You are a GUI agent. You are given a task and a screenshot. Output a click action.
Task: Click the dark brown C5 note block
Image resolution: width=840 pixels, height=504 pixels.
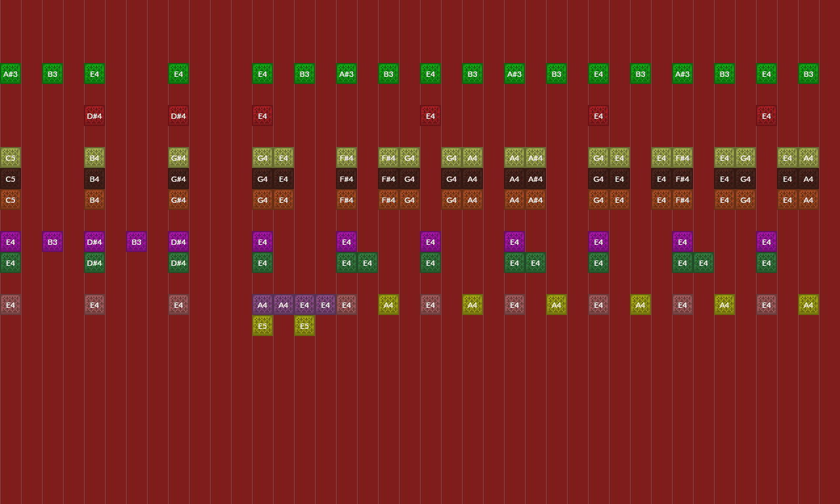(10, 178)
